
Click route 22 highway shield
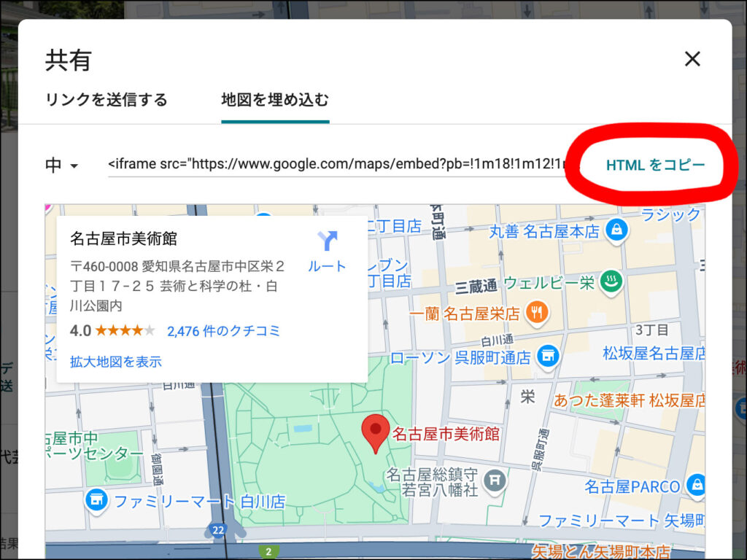(218, 530)
